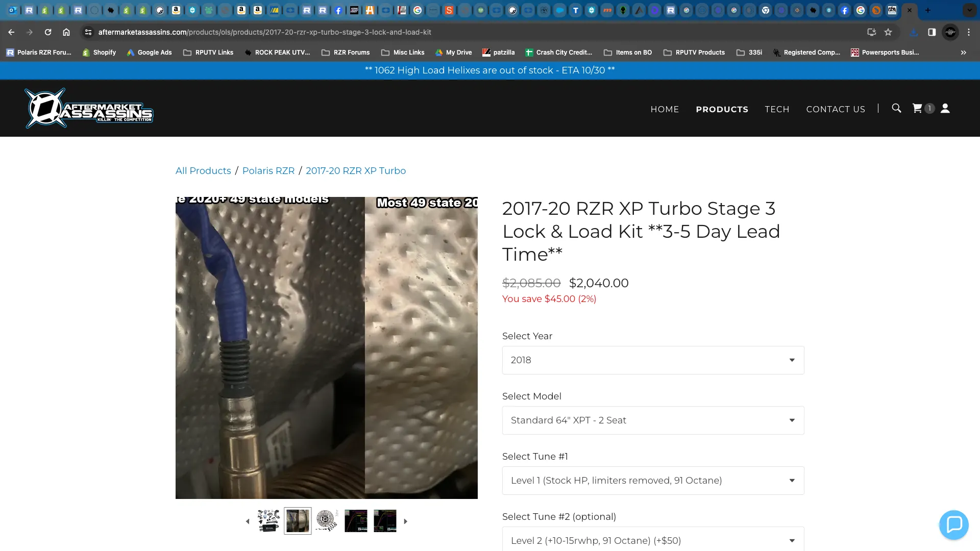The image size is (980, 551).
Task: Open the Select Tune #2 optional dropdown
Action: click(x=653, y=539)
